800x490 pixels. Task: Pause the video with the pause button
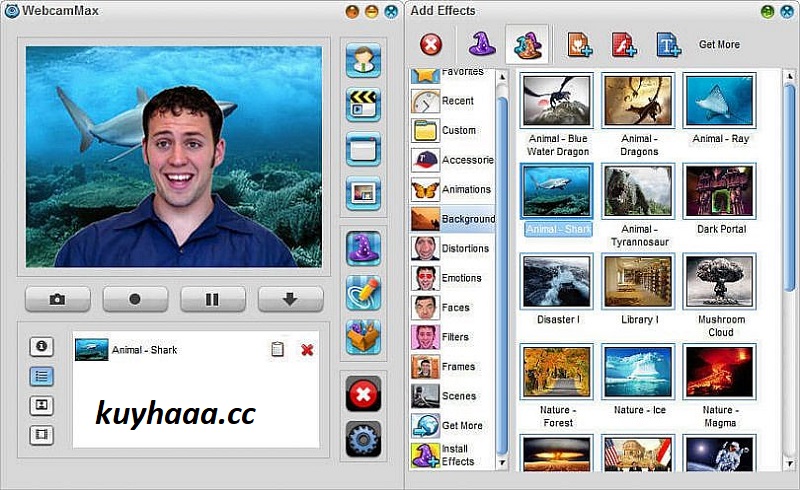click(x=213, y=299)
